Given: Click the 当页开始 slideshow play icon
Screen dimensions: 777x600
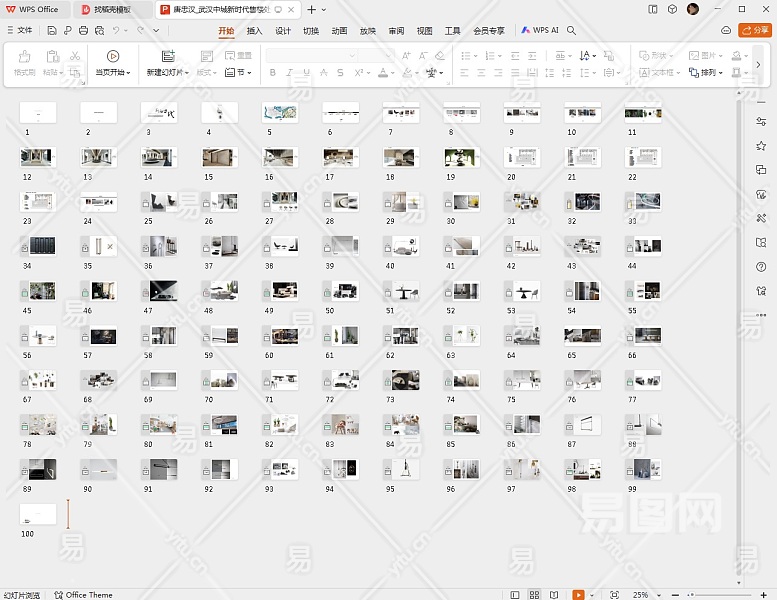Looking at the screenshot, I should (112, 56).
